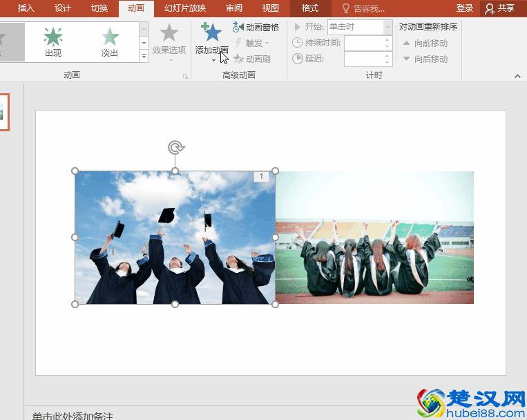Select the stadium graduates picture on the slide
Screen dimensions: 527x420
pyautogui.click(x=374, y=238)
